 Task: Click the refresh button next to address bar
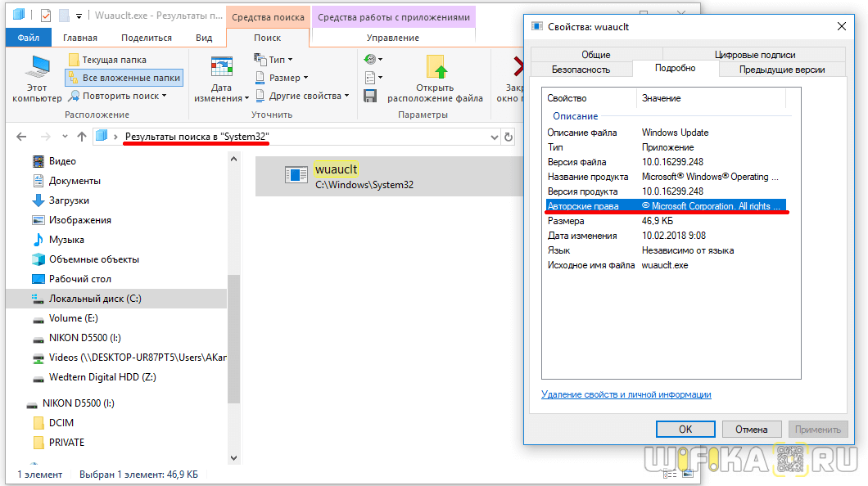(509, 137)
